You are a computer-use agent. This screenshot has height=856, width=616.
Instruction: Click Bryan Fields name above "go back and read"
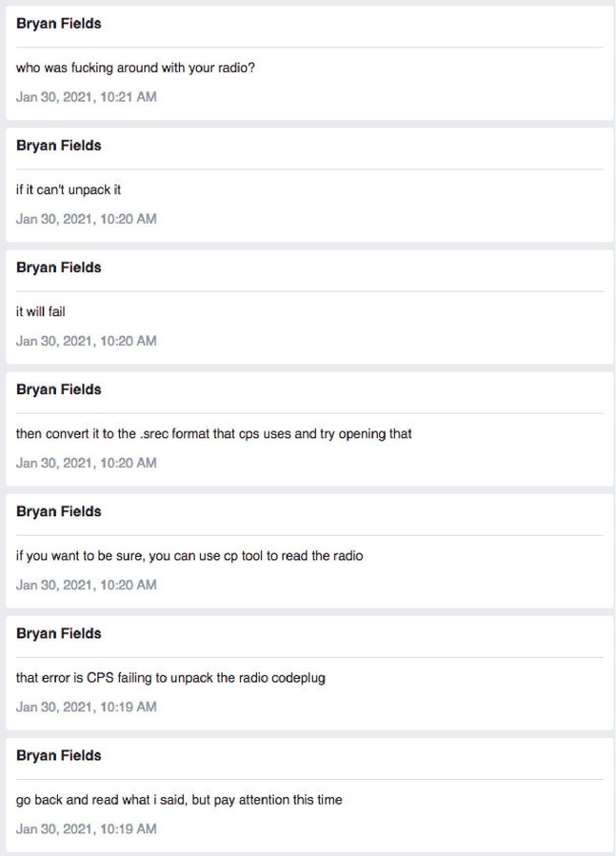(59, 755)
